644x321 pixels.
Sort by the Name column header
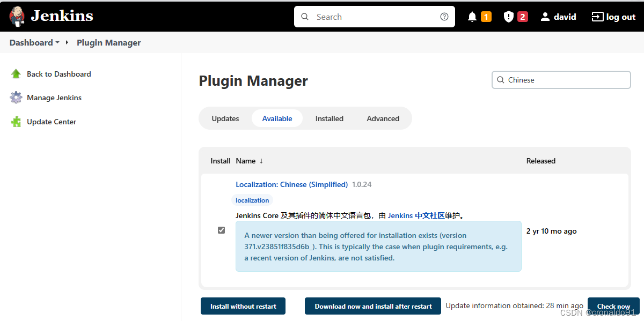250,161
